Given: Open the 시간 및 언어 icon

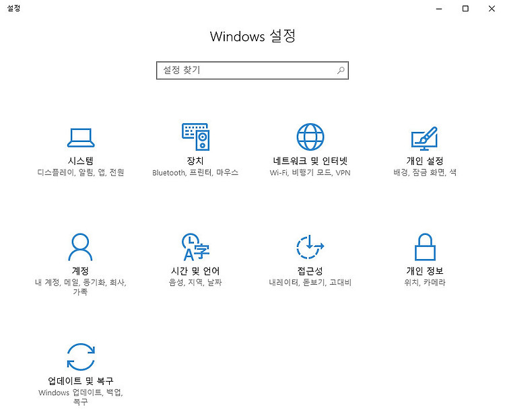Looking at the screenshot, I should (x=195, y=247).
